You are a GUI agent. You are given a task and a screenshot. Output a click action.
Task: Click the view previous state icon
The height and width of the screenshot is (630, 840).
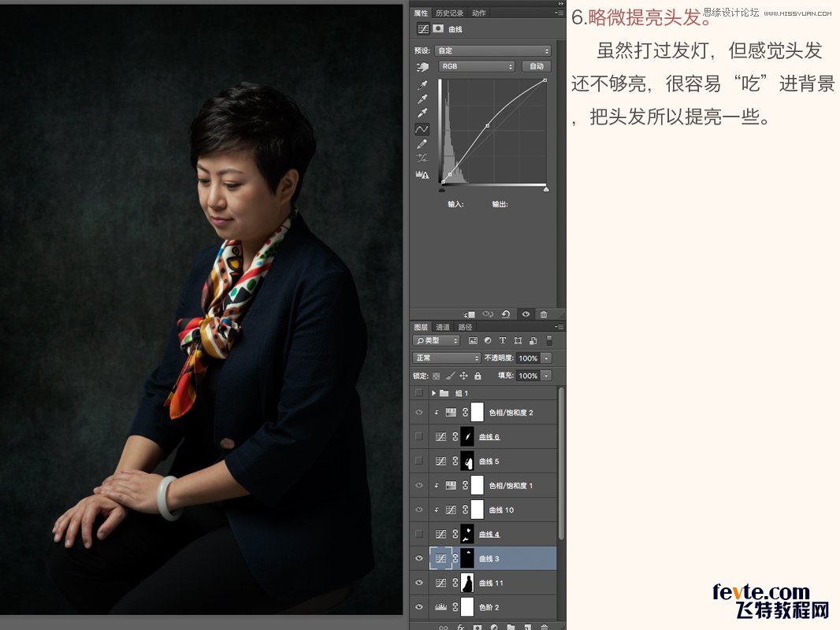coord(488,314)
